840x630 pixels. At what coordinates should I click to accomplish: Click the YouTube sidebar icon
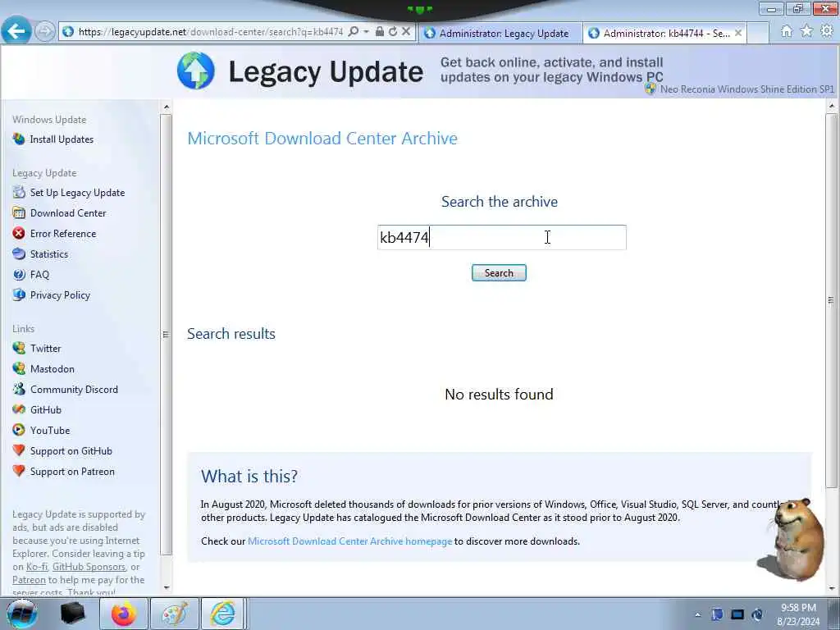point(19,430)
